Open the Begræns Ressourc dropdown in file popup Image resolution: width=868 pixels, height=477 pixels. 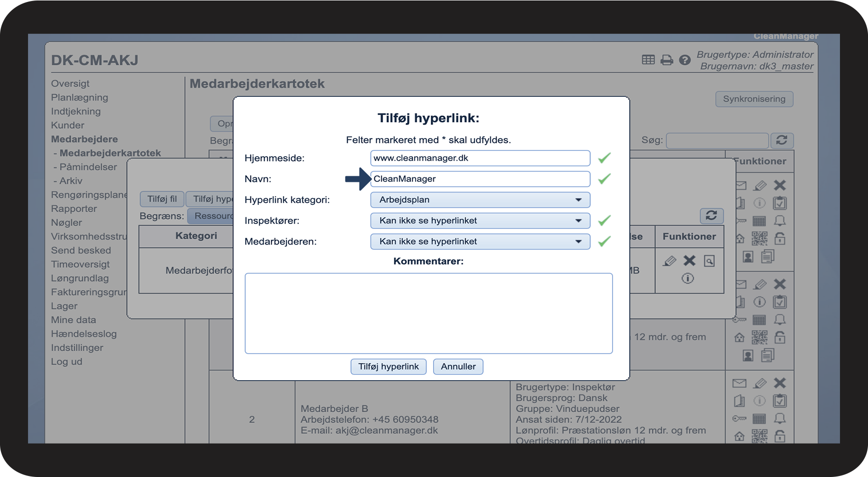point(211,216)
